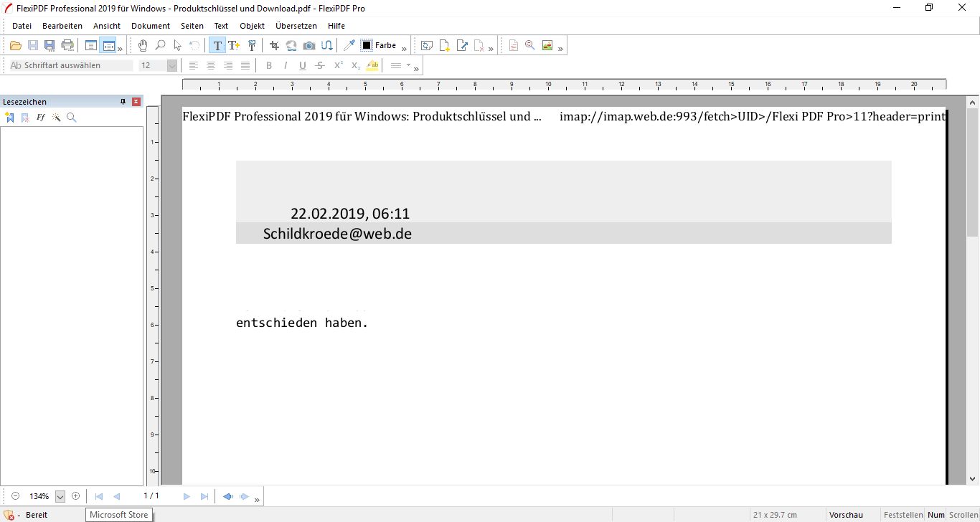Click the printer icon to print

(x=67, y=45)
